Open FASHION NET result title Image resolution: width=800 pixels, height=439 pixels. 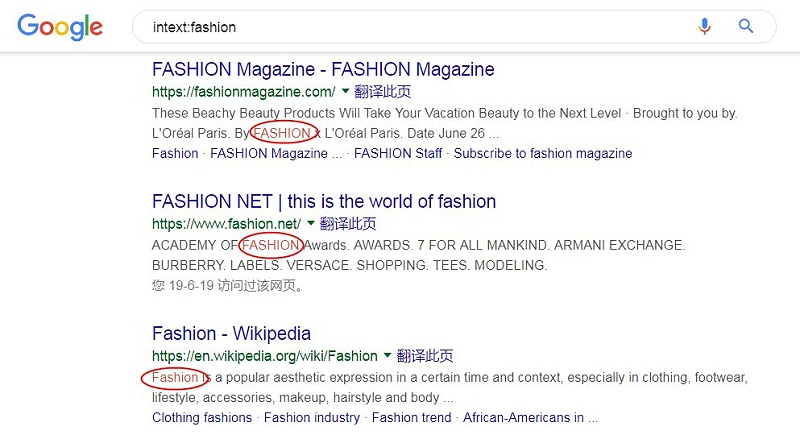point(324,202)
